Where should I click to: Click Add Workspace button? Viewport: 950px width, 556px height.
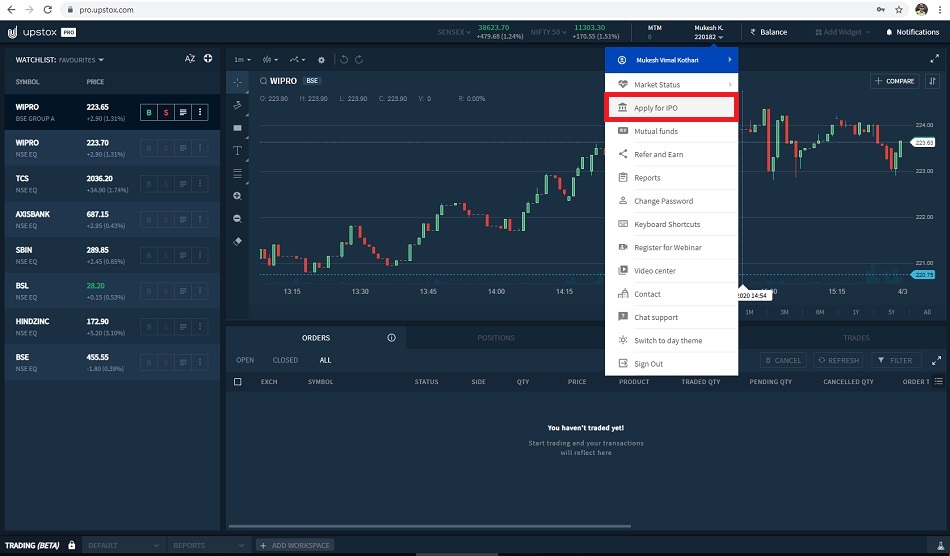pos(295,546)
